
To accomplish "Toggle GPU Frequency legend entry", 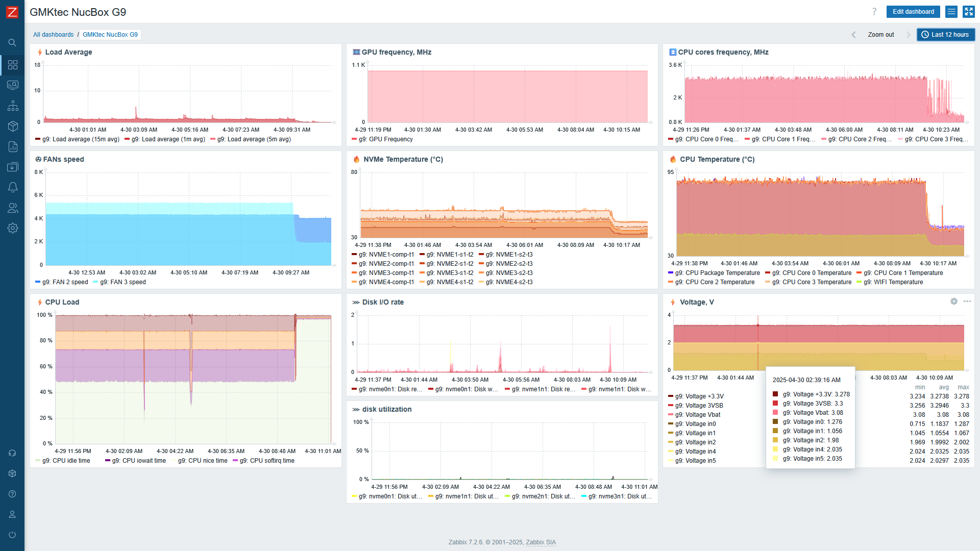I will [x=385, y=139].
